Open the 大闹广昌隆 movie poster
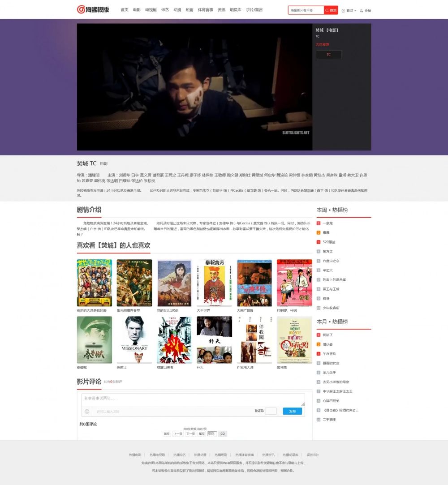This screenshot has height=485, width=448. coord(254,283)
